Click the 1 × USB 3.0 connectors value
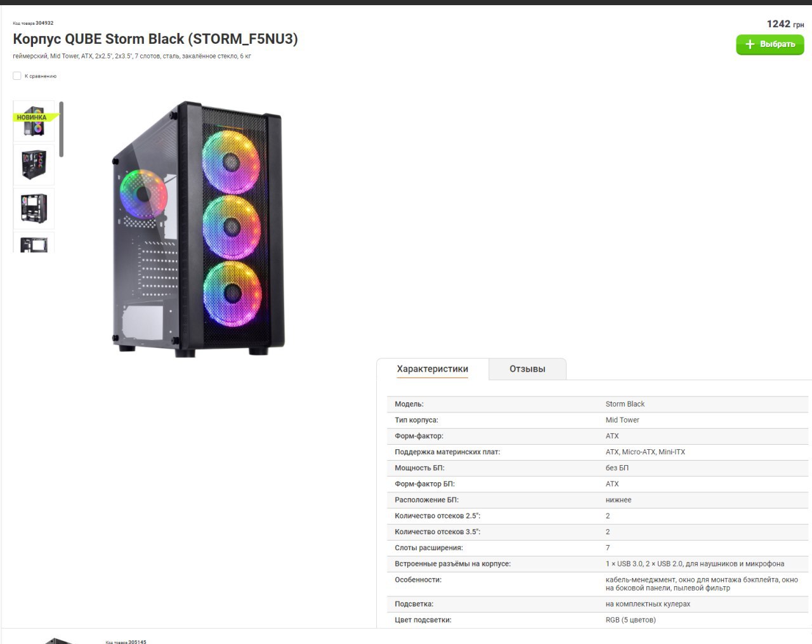 pyautogui.click(x=695, y=564)
